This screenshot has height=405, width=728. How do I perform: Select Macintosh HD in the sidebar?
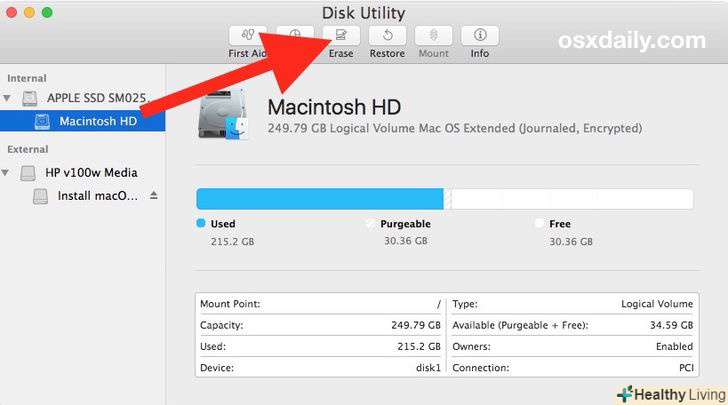click(97, 122)
